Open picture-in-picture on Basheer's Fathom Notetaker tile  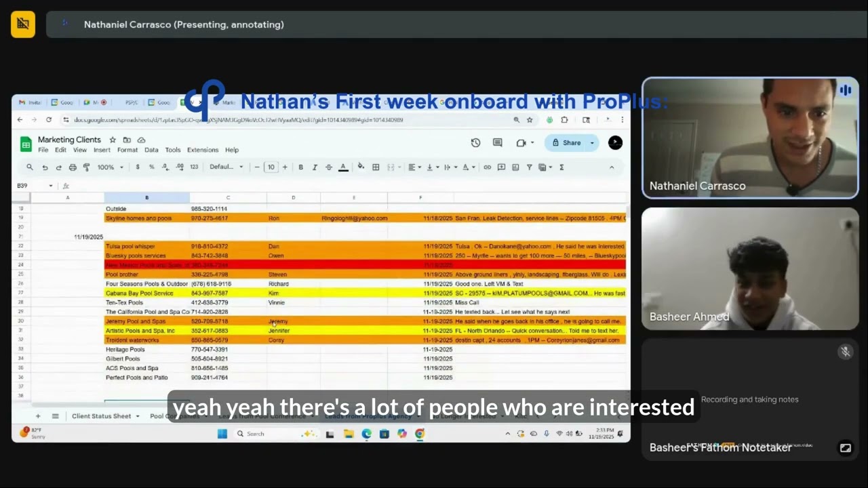click(846, 447)
